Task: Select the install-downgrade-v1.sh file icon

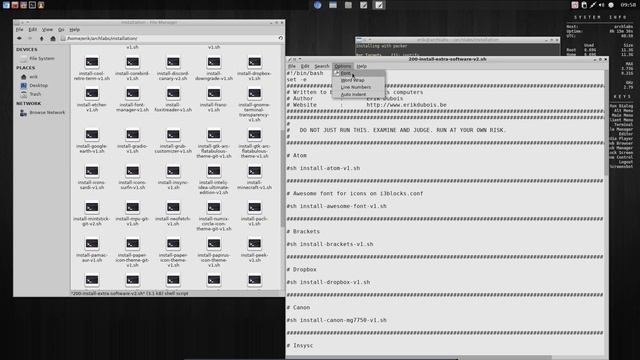Action: tap(214, 62)
